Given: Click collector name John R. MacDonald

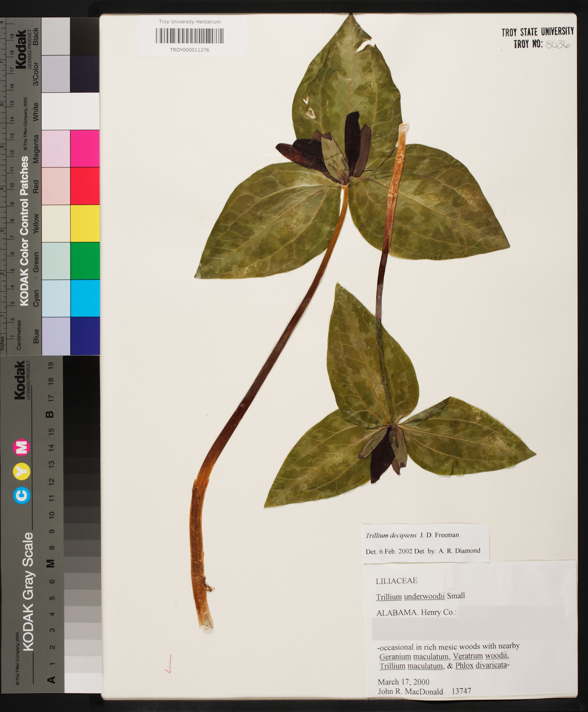Looking at the screenshot, I should point(410,691).
